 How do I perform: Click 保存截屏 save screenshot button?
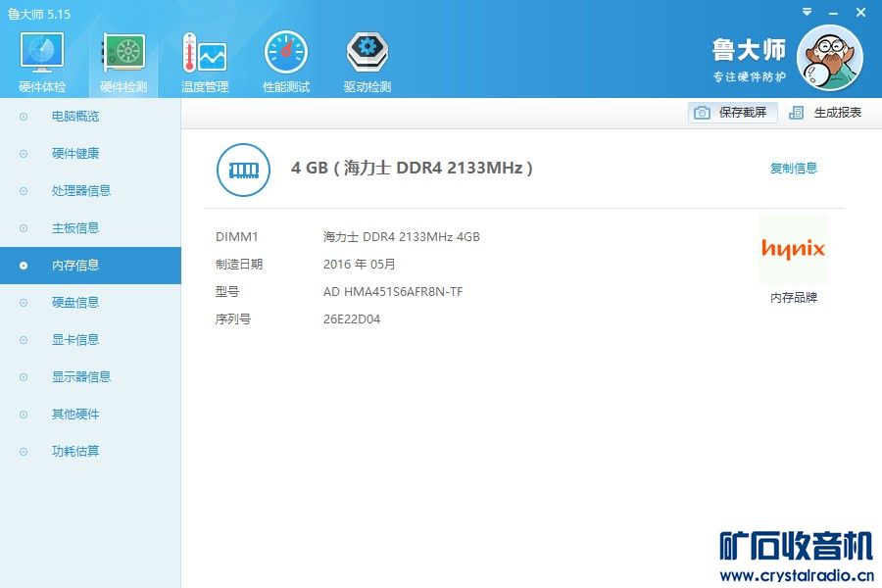coord(732,113)
